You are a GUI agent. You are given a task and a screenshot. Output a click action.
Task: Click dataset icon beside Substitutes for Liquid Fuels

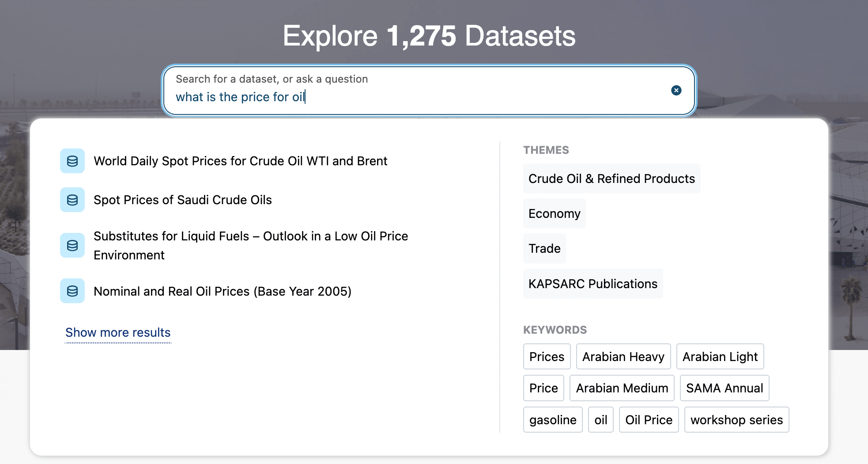click(x=72, y=245)
